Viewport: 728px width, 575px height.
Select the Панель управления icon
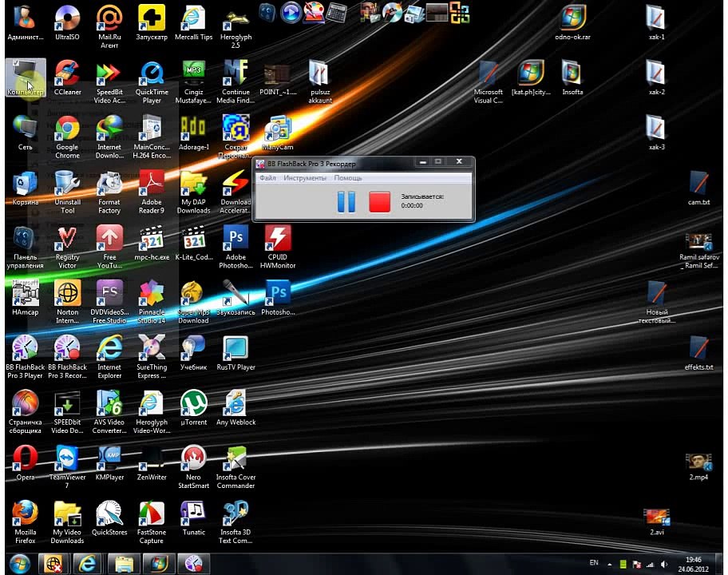click(x=25, y=247)
